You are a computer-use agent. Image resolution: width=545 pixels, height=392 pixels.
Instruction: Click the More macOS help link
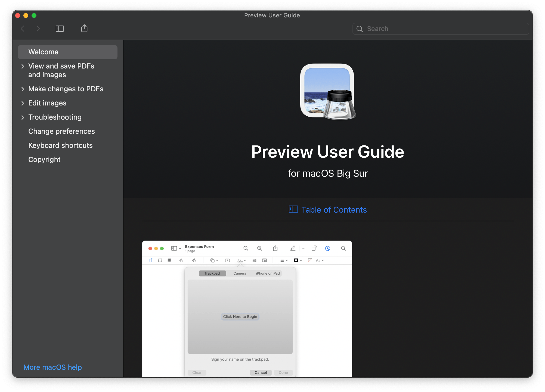[x=52, y=367]
